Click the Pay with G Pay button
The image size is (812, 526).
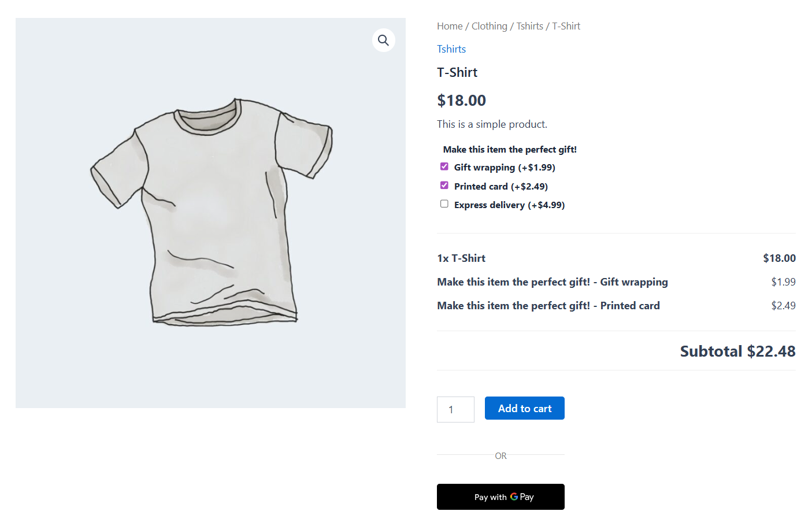pos(500,497)
